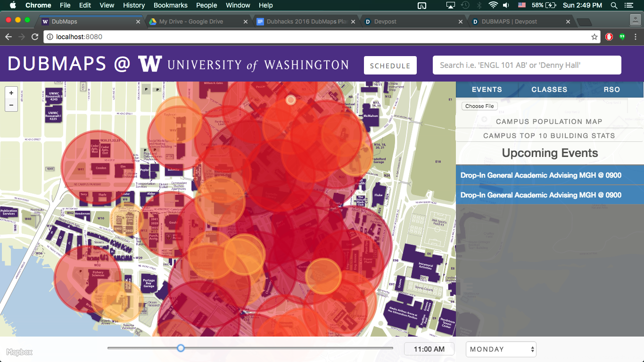Open the AirPlay display menu icon
The width and height of the screenshot is (644, 362).
click(x=451, y=5)
